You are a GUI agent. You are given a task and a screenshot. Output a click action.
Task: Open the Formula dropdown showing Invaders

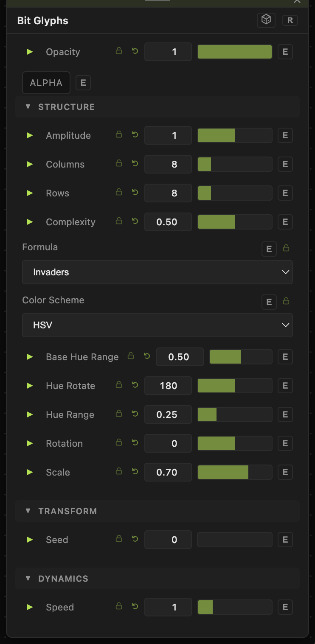click(x=157, y=272)
